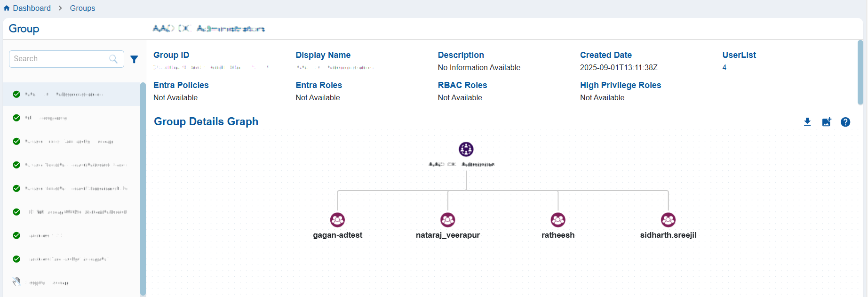
Task: Click the search magnifier icon
Action: tap(113, 59)
